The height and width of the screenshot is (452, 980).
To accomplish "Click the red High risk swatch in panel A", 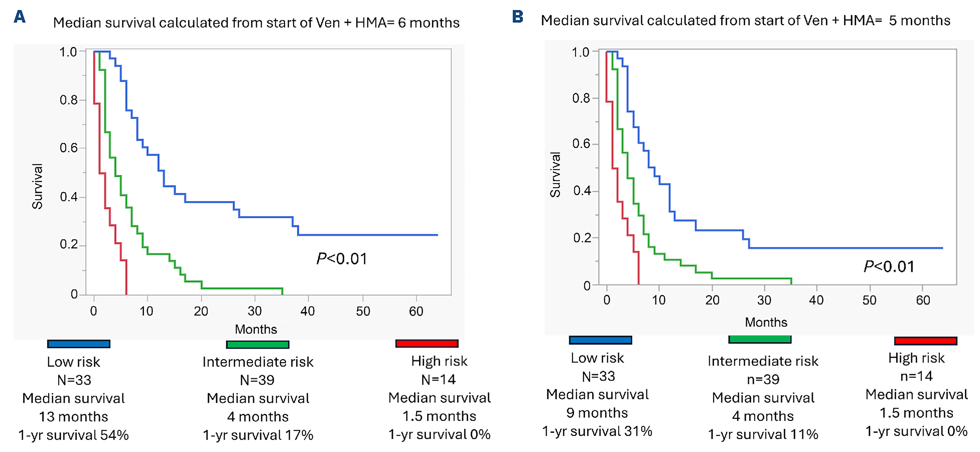I will pyautogui.click(x=427, y=344).
